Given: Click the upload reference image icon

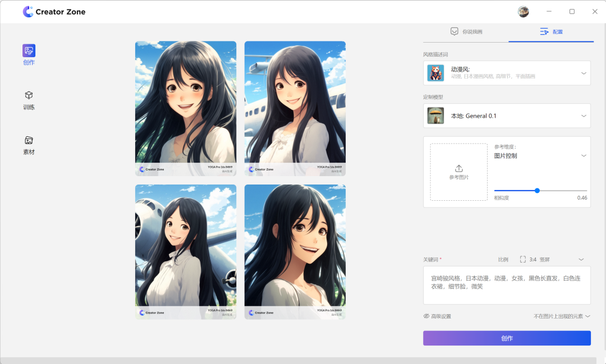Looking at the screenshot, I should (458, 168).
